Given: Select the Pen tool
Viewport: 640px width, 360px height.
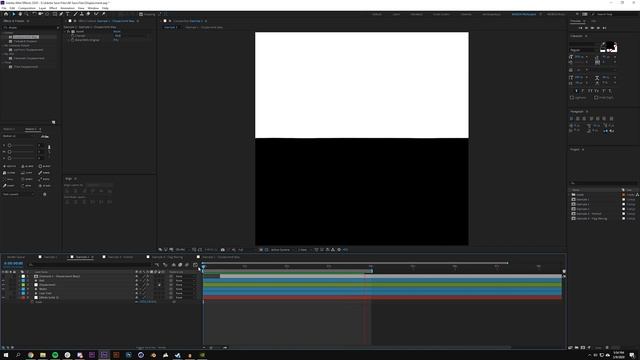Looking at the screenshot, I should click(61, 14).
